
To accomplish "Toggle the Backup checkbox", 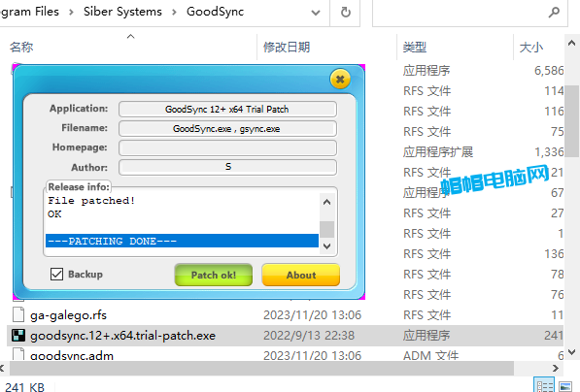I will click(x=56, y=275).
